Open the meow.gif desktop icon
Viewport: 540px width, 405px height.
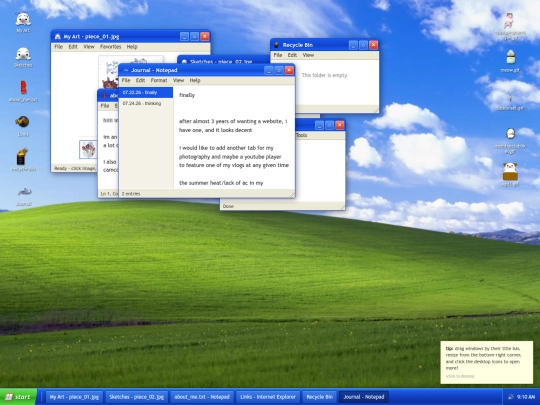510,61
